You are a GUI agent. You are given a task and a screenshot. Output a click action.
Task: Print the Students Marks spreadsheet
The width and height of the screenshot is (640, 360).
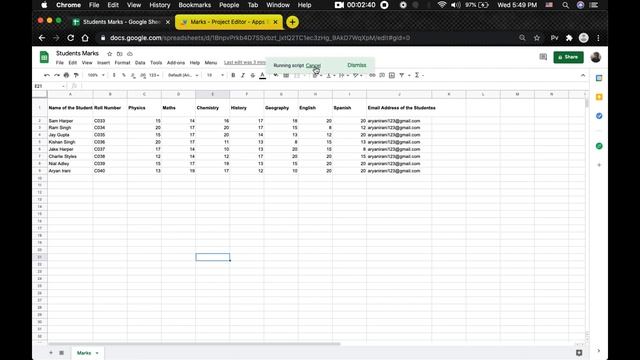click(66, 75)
